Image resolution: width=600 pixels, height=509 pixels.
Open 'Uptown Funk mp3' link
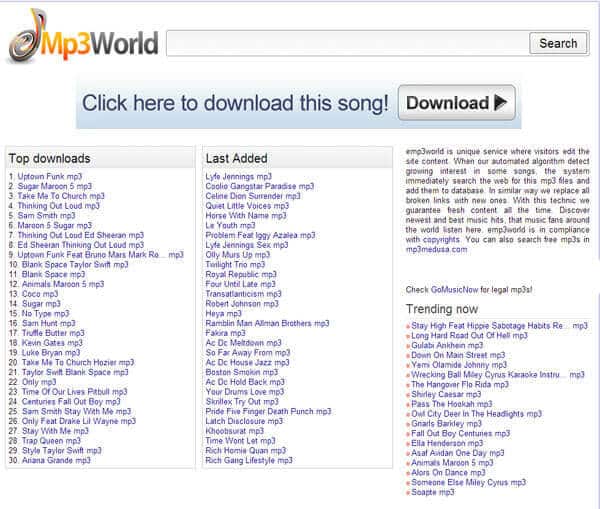(50, 176)
